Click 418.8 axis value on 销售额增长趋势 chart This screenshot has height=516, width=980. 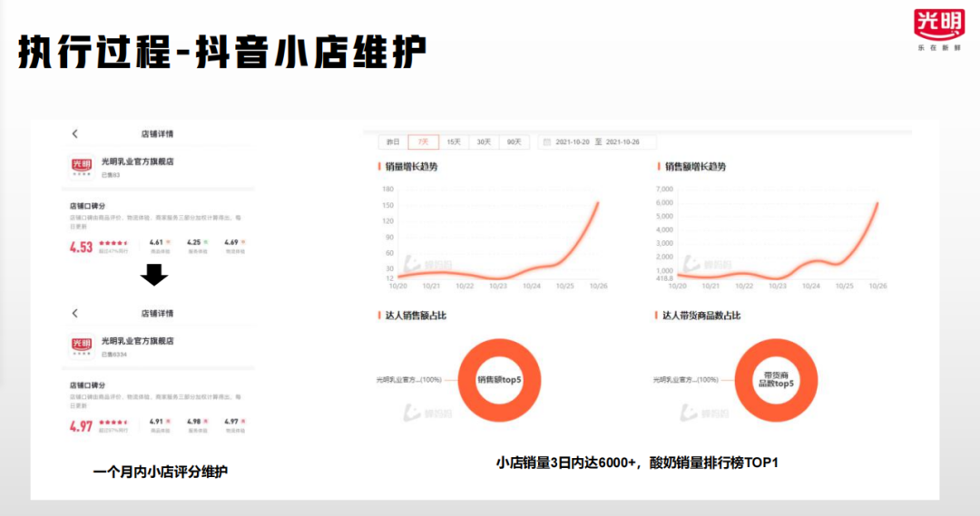pyautogui.click(x=664, y=278)
